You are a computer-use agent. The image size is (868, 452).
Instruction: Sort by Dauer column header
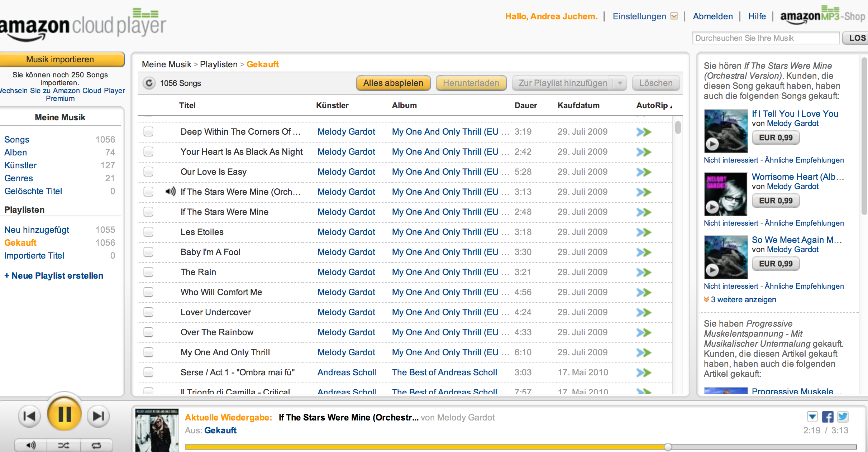(x=526, y=105)
